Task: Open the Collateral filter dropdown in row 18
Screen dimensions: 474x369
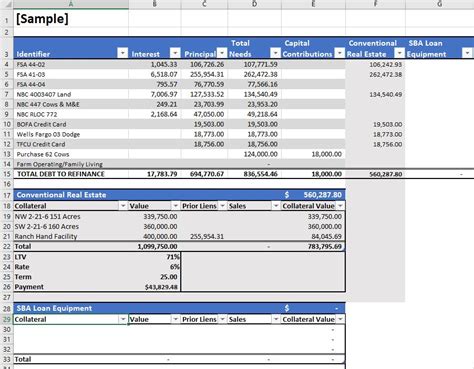Action: tap(123, 206)
